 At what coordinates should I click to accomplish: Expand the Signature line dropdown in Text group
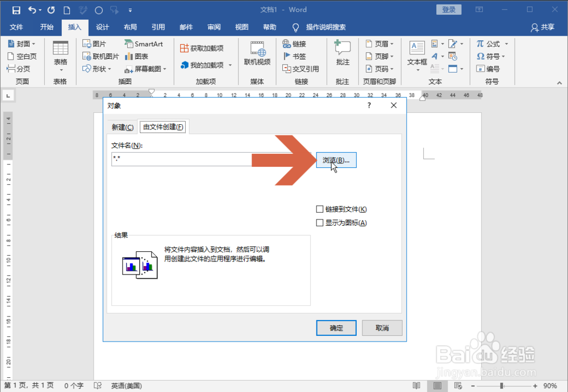461,44
